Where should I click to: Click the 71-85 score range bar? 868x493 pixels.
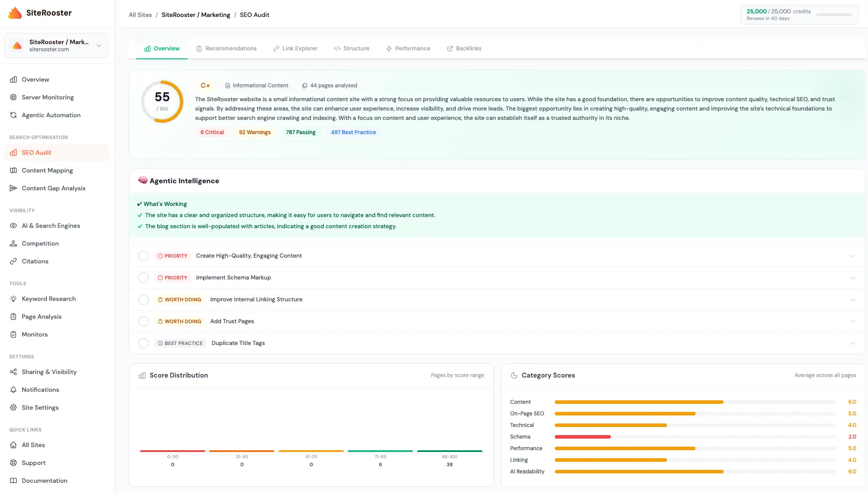point(381,451)
